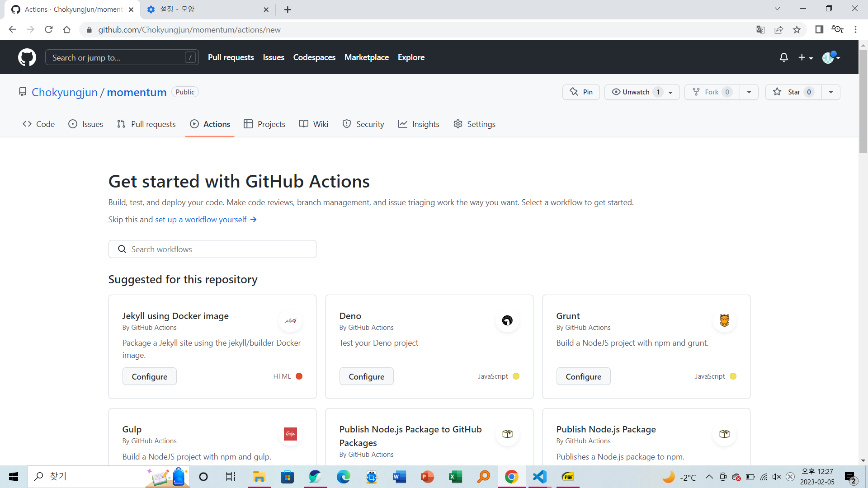Image resolution: width=868 pixels, height=488 pixels.
Task: Open Chrome from the taskbar
Action: click(512, 477)
